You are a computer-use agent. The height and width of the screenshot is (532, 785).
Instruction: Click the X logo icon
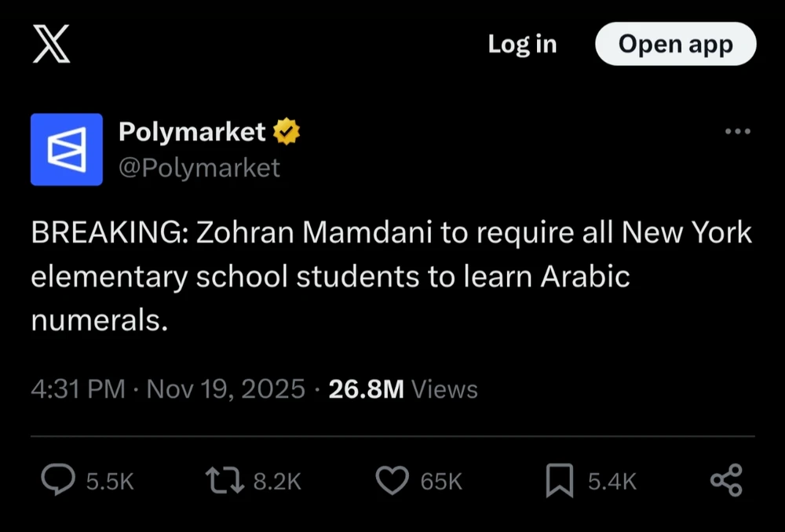52,44
